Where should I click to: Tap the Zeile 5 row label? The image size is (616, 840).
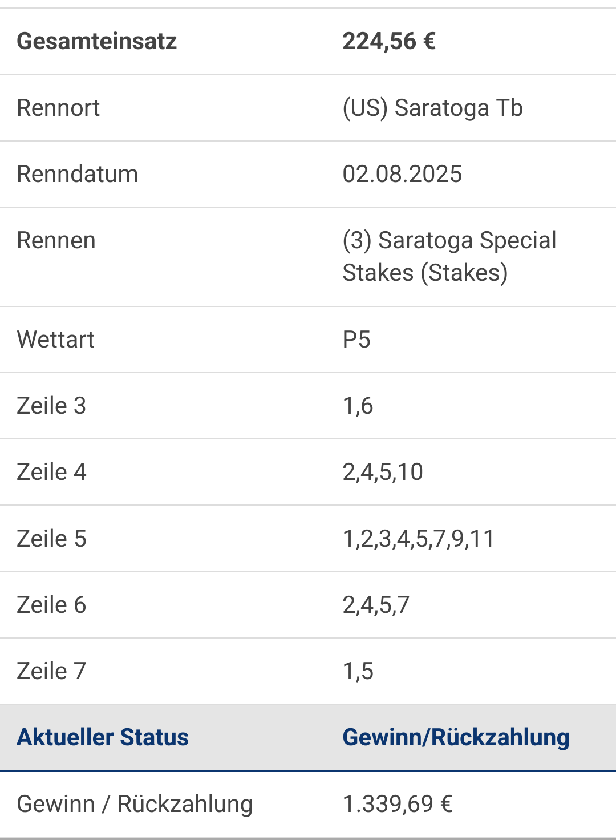point(51,539)
